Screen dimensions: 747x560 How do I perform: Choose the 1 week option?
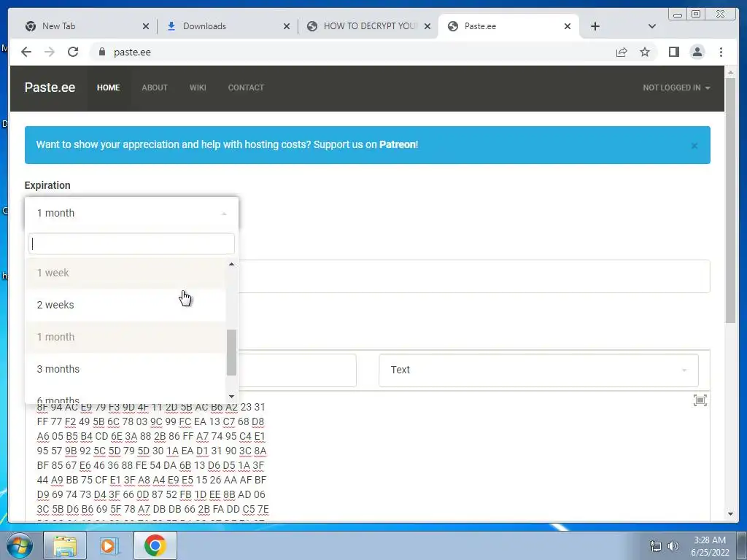[x=125, y=273]
